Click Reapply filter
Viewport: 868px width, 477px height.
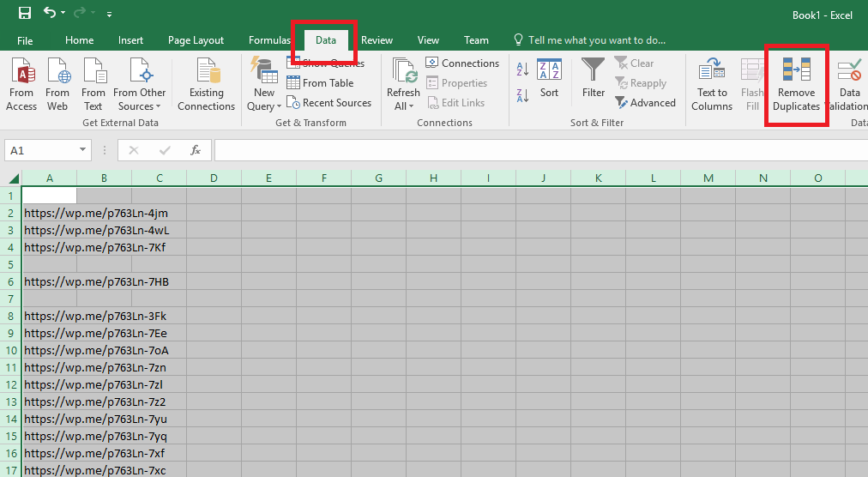641,83
